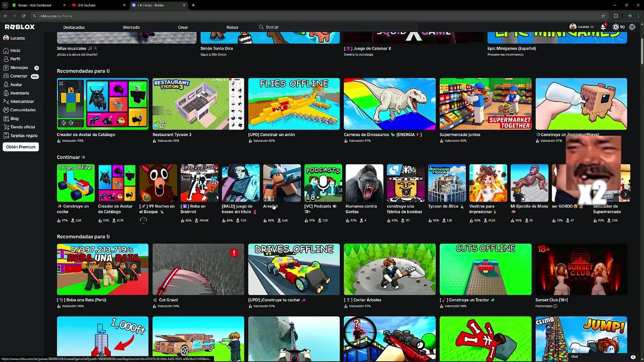
Task: Open Roba una Rata game thumbnail
Action: click(x=103, y=269)
